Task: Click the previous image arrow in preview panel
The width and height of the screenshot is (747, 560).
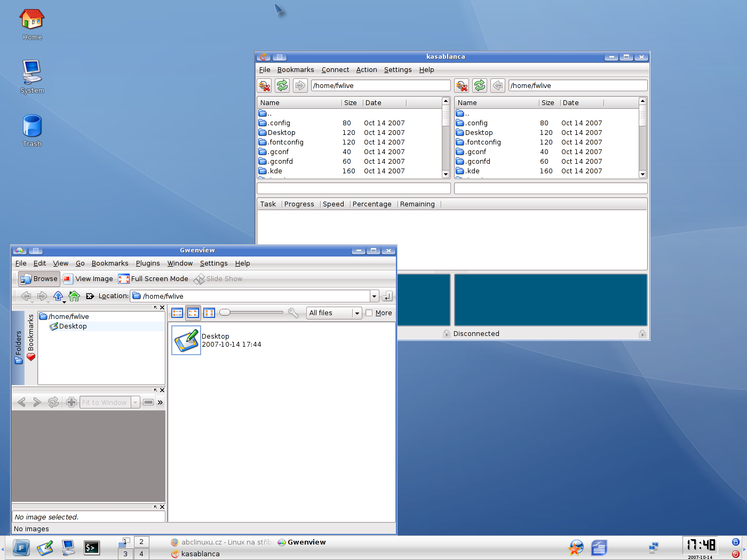Action: coord(21,402)
